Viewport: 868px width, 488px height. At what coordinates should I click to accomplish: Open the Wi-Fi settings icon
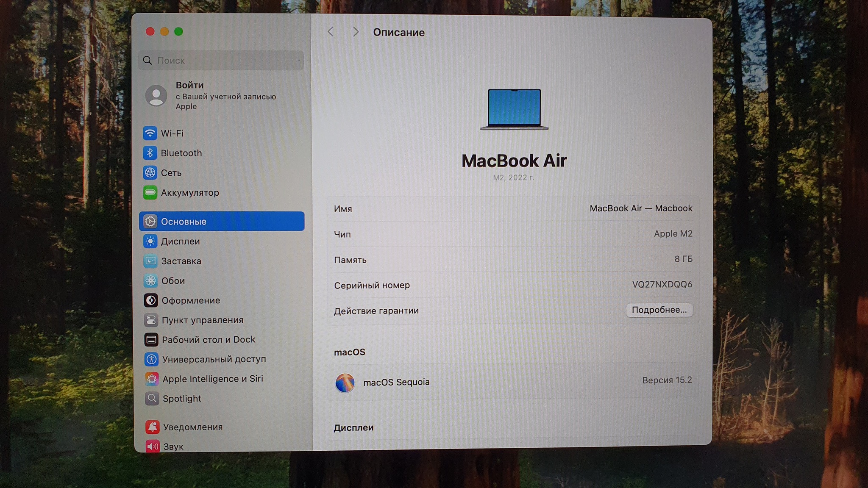point(150,133)
